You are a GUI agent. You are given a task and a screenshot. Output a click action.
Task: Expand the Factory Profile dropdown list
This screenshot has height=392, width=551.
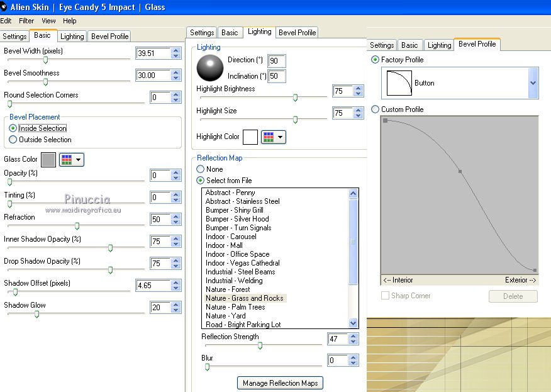[533, 83]
